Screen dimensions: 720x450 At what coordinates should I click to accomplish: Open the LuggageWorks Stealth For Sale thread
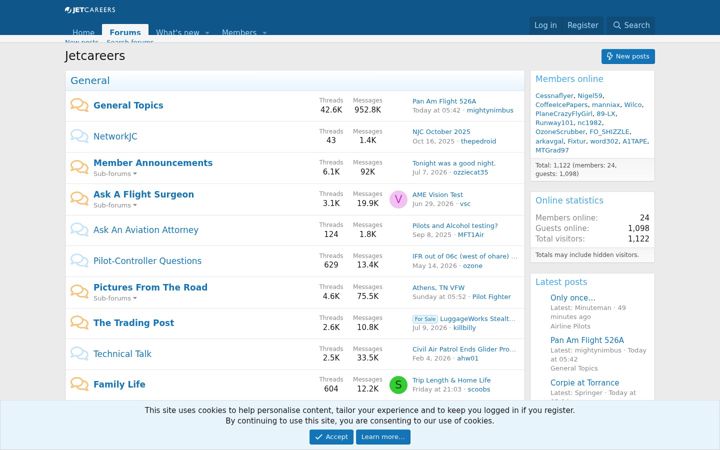478,319
